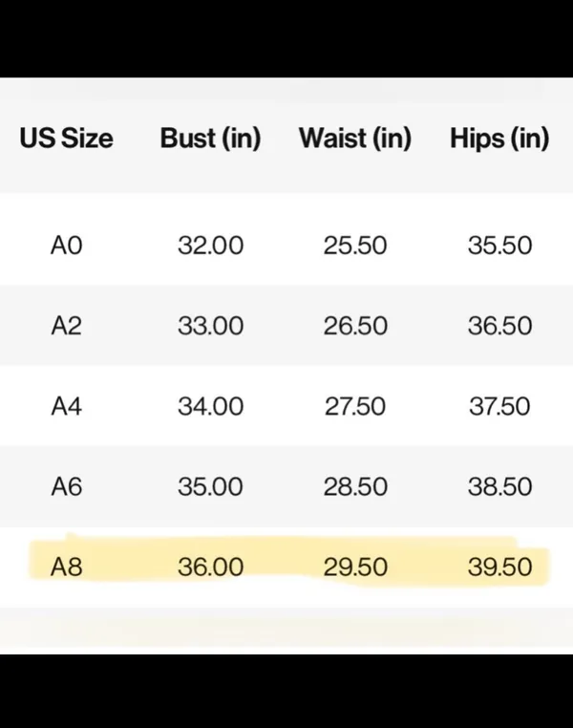Click the 36.50 hips measurement

499,326
